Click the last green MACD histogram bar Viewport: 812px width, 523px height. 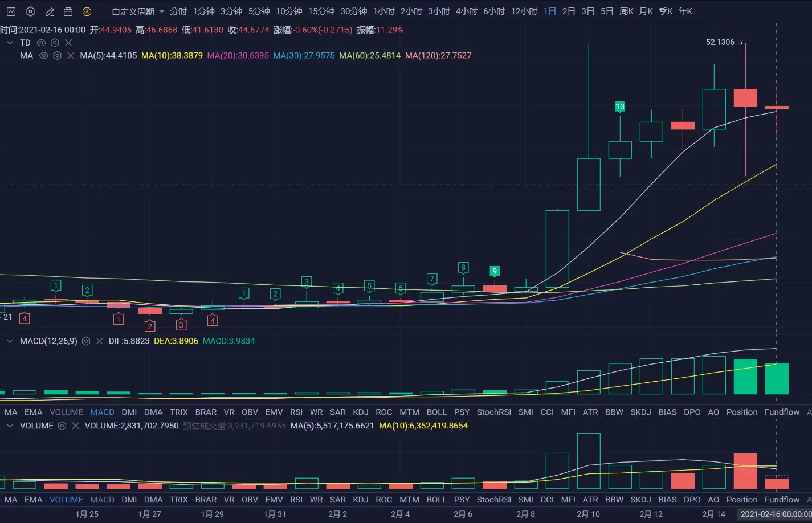(777, 378)
